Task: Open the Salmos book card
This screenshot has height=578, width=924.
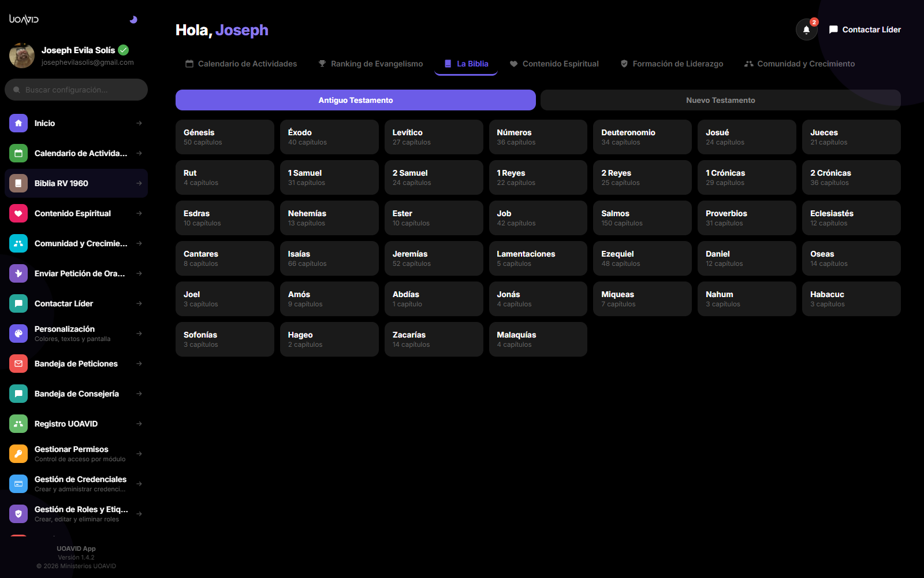Action: click(x=642, y=218)
